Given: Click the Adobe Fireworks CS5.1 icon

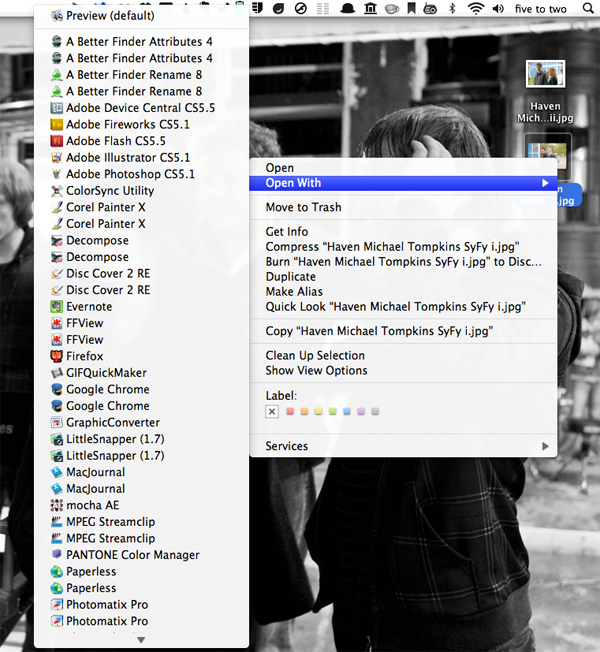Looking at the screenshot, I should point(57,124).
